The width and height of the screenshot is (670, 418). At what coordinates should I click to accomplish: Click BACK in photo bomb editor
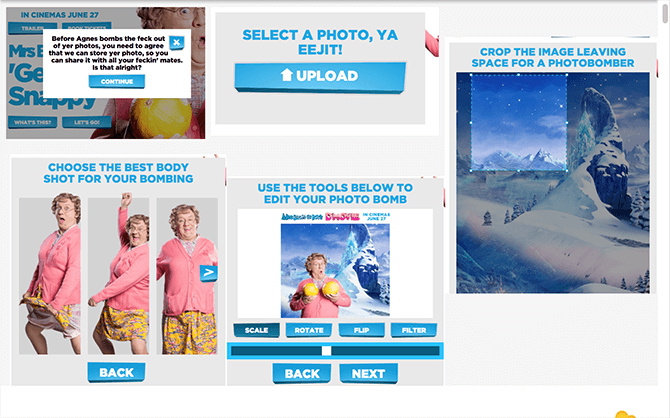(x=302, y=374)
